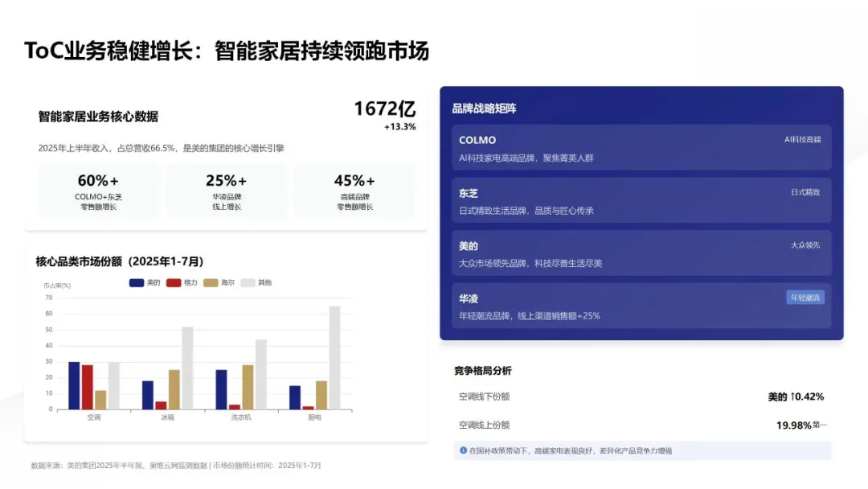Open the 美的 brand card heading
The image size is (868, 489).
(469, 246)
